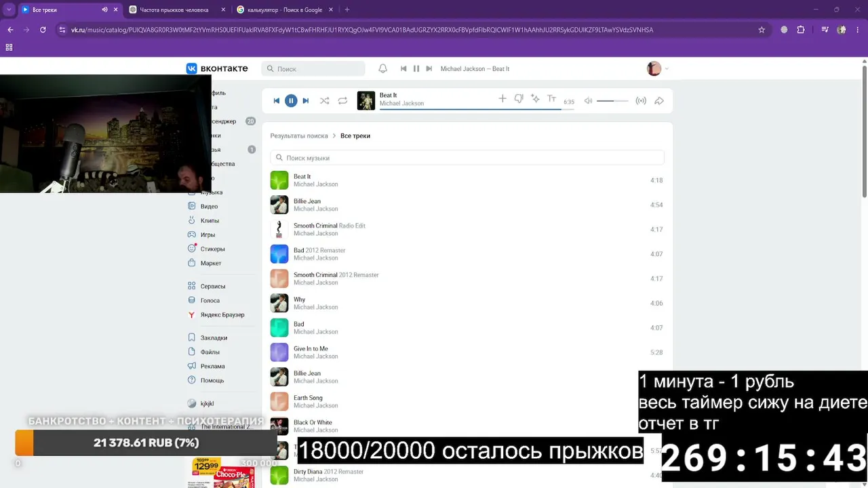Click the sparkle similar-tracks icon in player
868x488 pixels.
click(x=535, y=99)
